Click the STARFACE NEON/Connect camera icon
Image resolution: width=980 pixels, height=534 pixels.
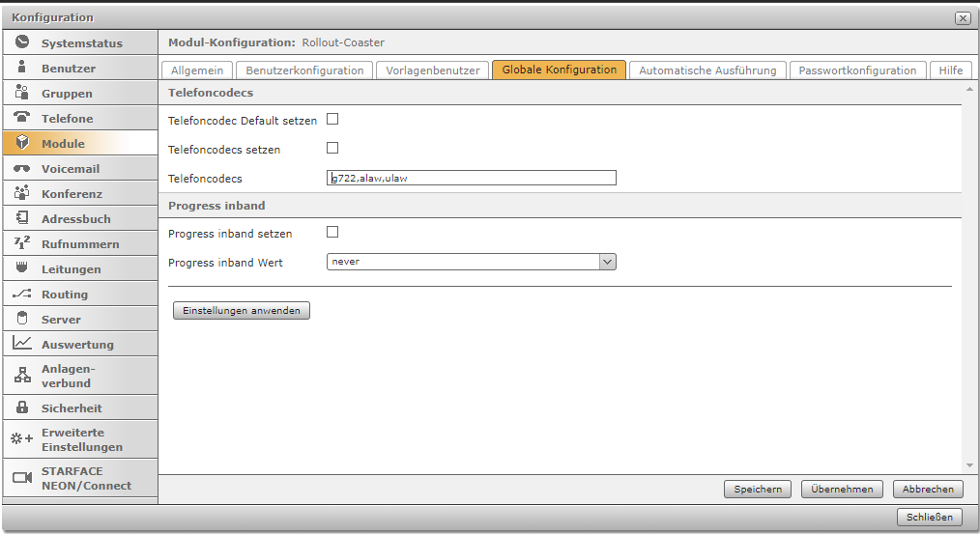(x=22, y=478)
